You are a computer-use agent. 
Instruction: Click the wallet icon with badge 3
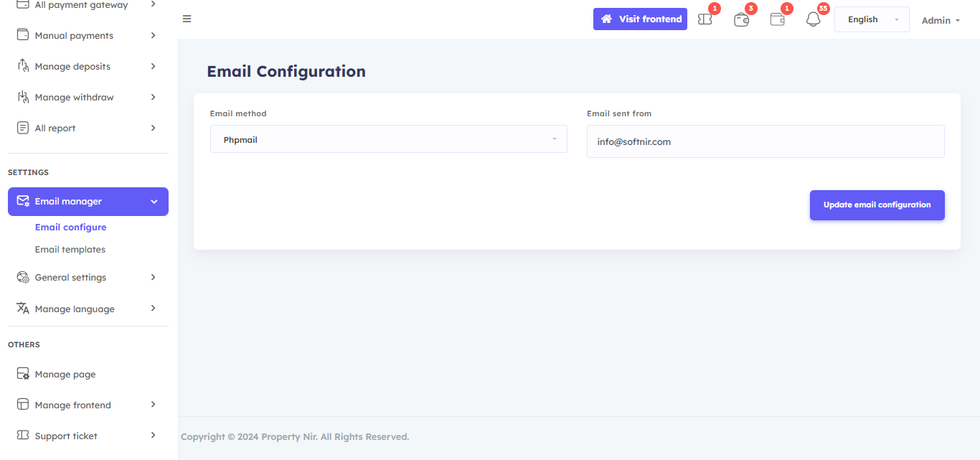741,20
